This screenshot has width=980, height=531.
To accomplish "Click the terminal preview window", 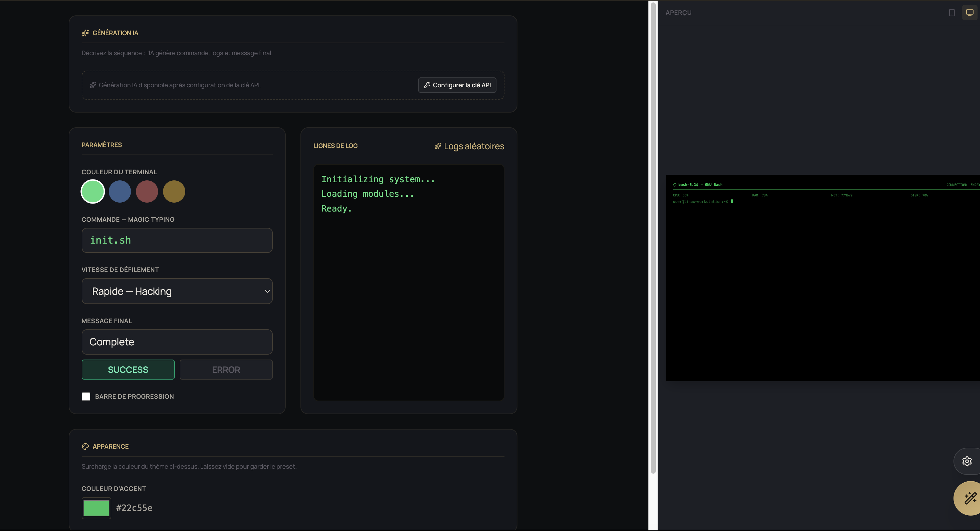I will (823, 278).
